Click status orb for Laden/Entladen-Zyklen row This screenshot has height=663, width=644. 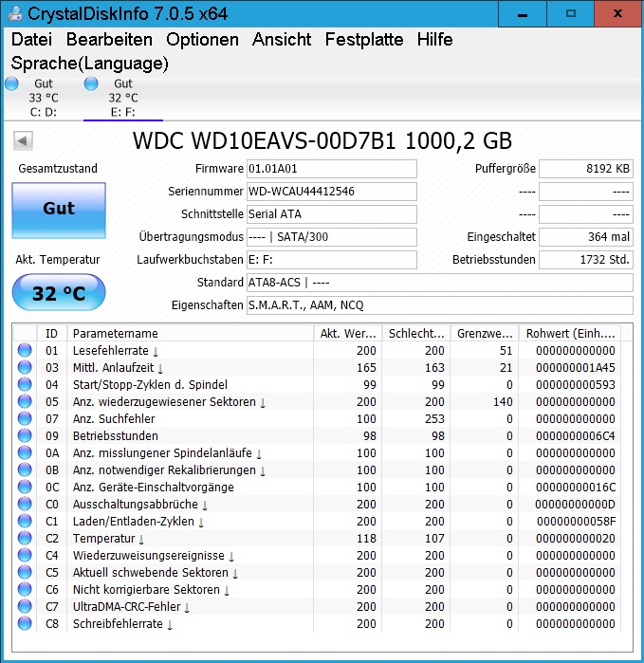[x=25, y=522]
